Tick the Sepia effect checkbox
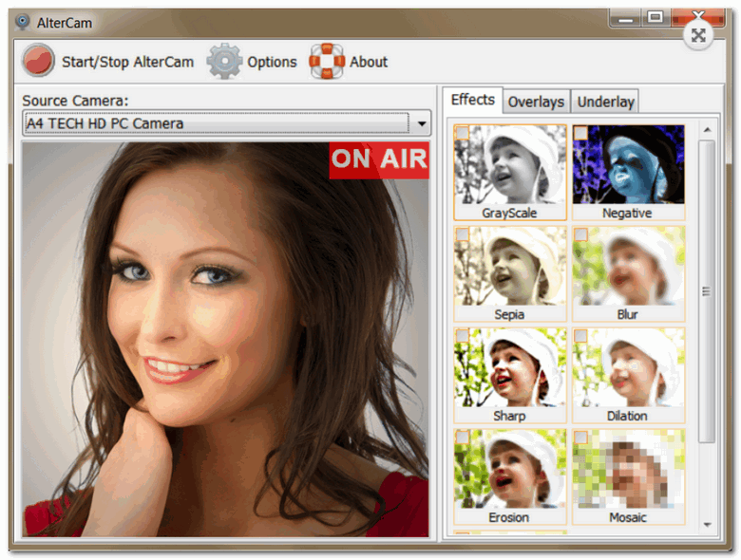 pyautogui.click(x=463, y=234)
